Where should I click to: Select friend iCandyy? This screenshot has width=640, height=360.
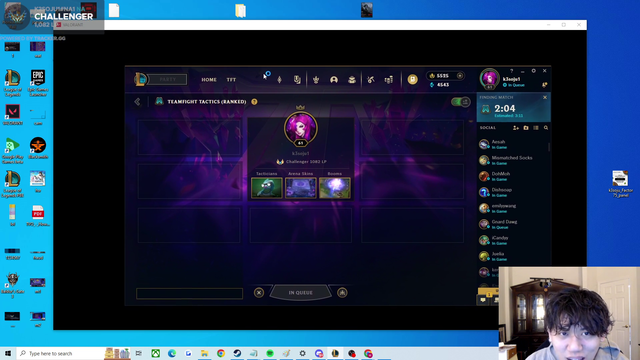(513, 240)
